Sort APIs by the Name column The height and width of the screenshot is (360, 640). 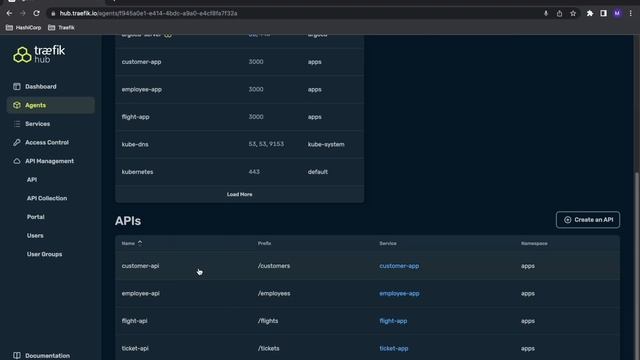click(x=132, y=243)
